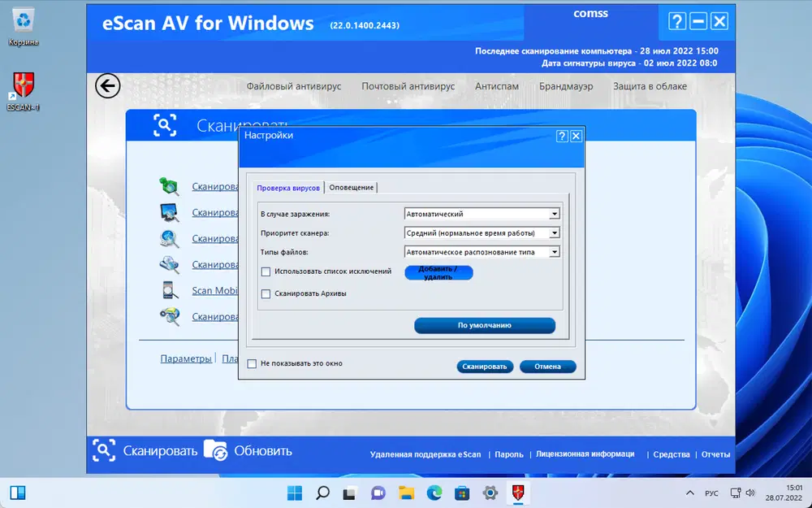Open taskbar Search
Viewport: 812px width, 508px height.
click(322, 493)
